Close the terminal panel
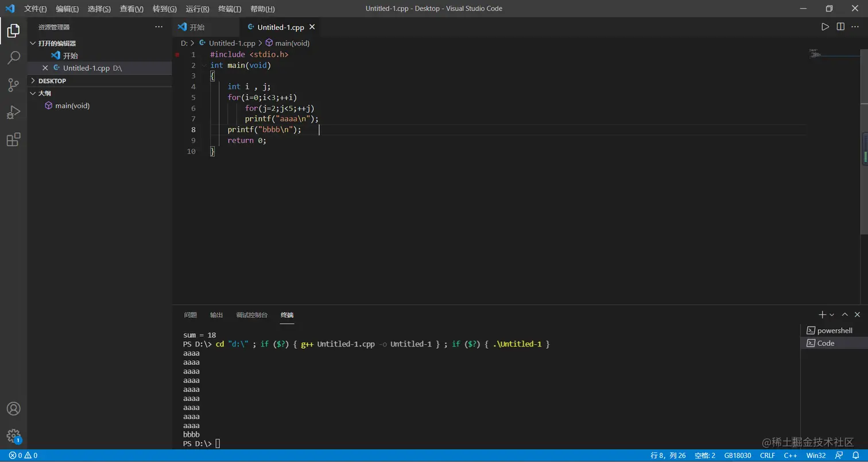This screenshot has height=462, width=868. tap(857, 315)
